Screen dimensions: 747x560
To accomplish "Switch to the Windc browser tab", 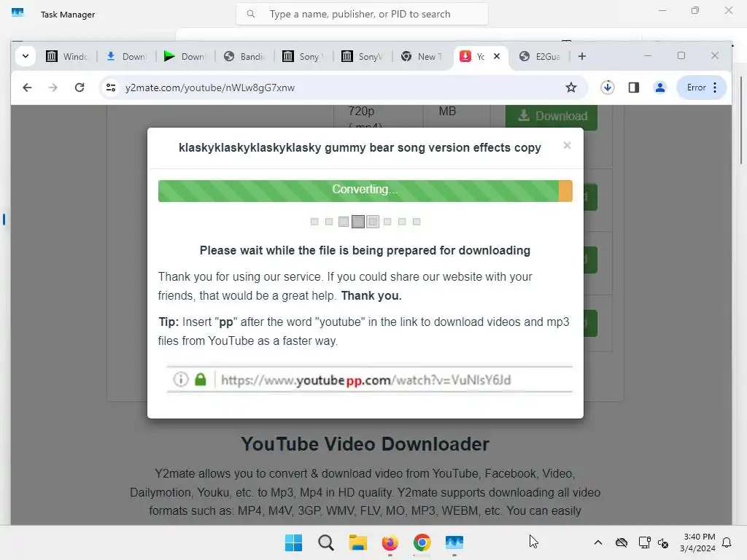I will tap(66, 56).
